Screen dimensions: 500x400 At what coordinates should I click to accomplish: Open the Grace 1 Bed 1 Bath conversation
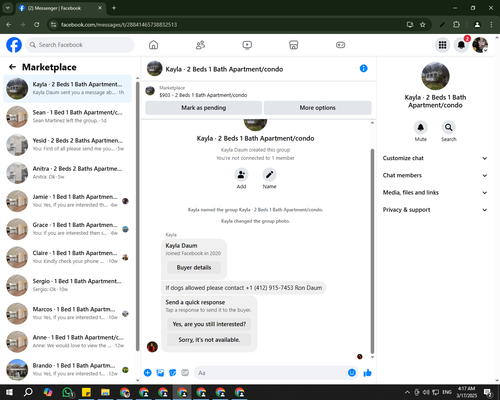[68, 229]
